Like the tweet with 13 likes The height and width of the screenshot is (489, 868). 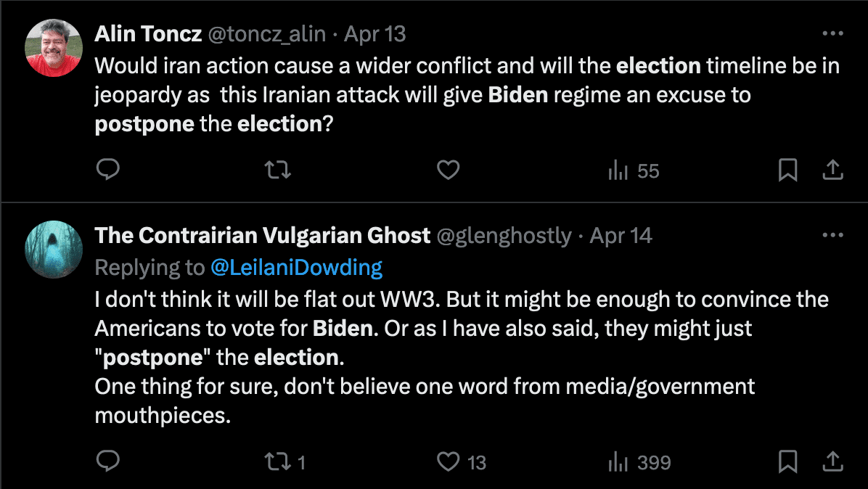[x=449, y=461]
